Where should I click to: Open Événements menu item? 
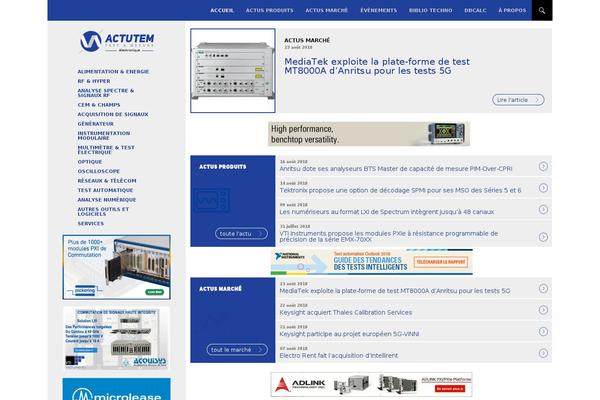[x=378, y=10]
